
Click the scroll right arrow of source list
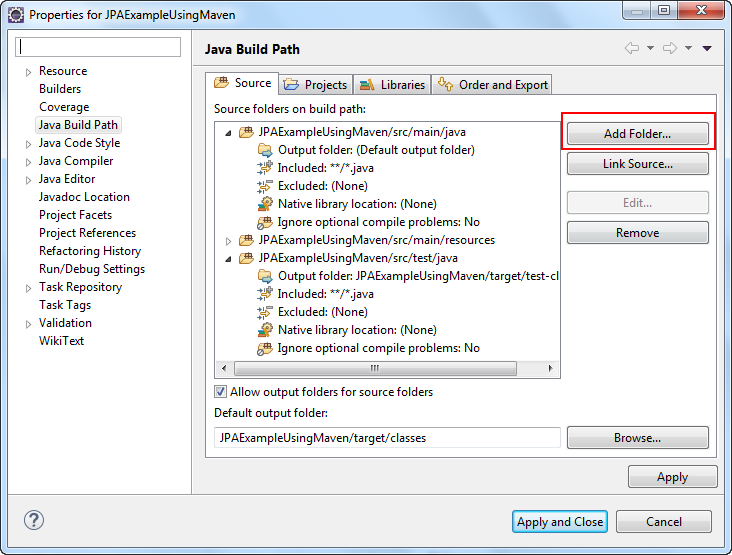550,368
